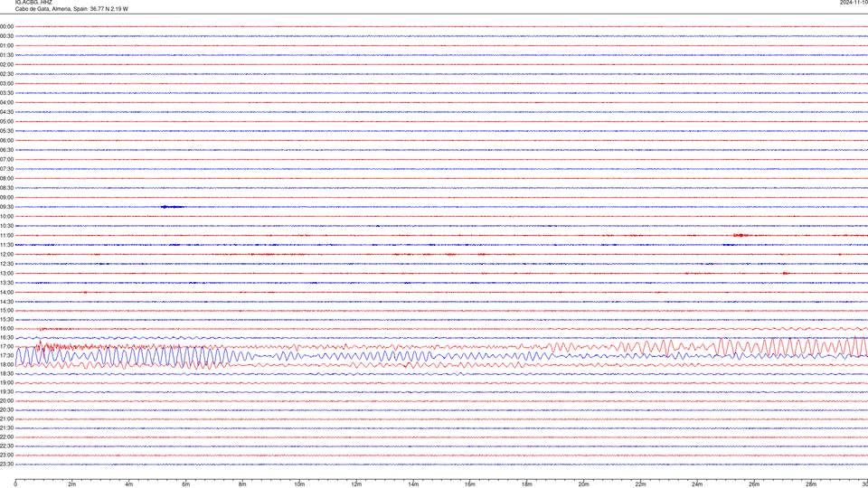This screenshot has width=868, height=488.
Task: Select the 00:30 trace time label
Action: pyautogui.click(x=6, y=36)
